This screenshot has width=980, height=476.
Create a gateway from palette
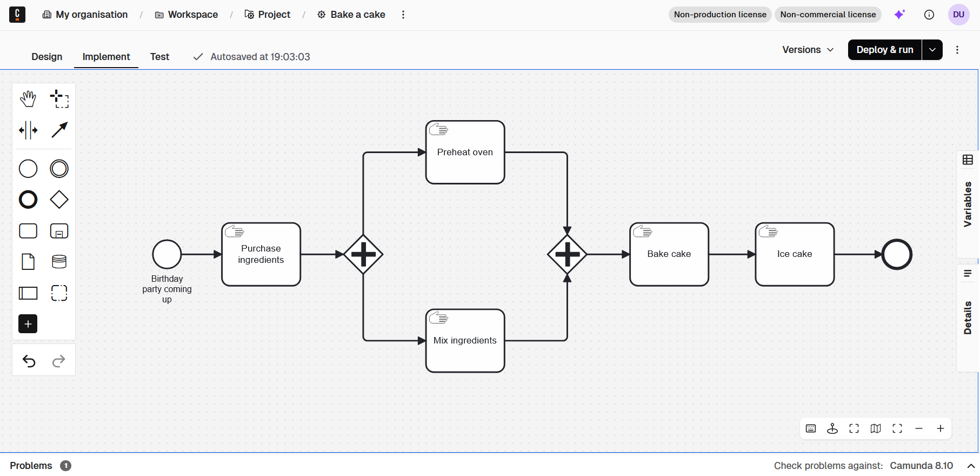pos(59,200)
